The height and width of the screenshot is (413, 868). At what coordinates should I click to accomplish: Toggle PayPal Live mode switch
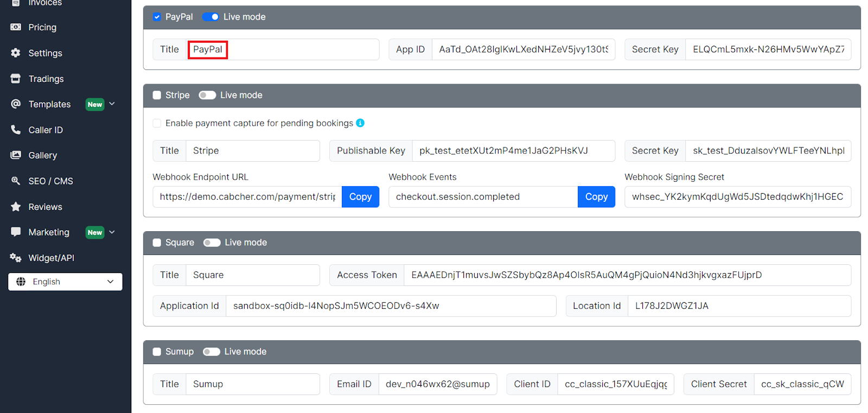point(210,17)
